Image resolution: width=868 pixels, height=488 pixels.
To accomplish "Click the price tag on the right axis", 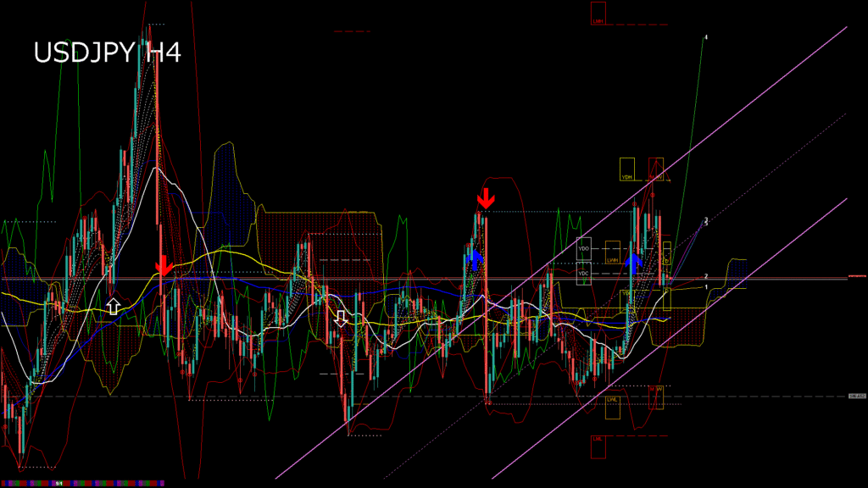I will click(857, 396).
